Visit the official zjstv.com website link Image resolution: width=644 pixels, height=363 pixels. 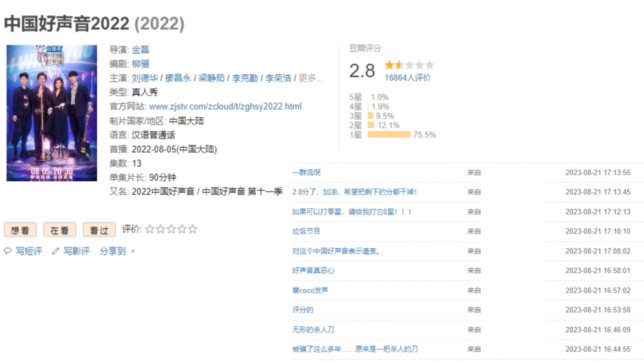tap(225, 106)
